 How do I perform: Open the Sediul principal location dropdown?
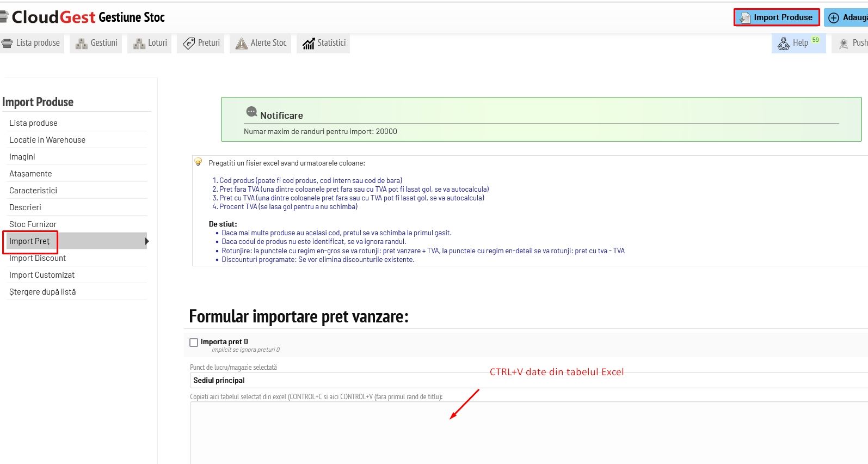pyautogui.click(x=528, y=380)
